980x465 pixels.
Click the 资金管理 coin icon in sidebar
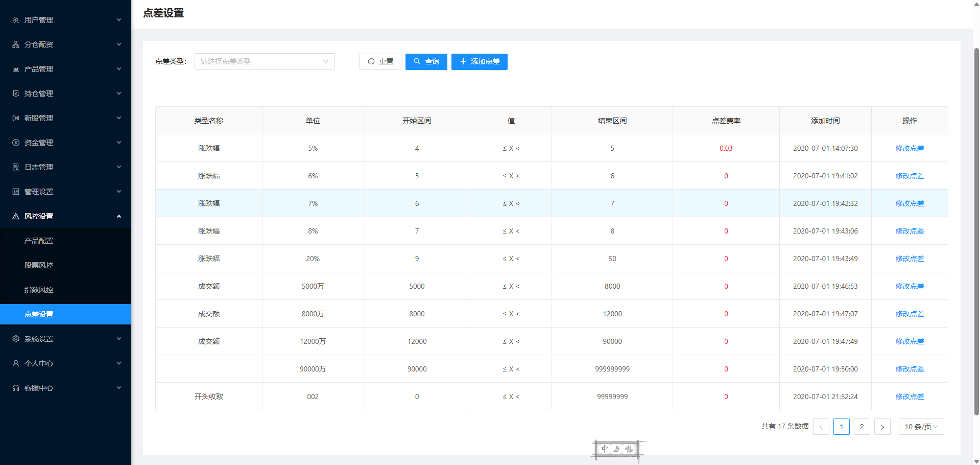pyautogui.click(x=16, y=143)
